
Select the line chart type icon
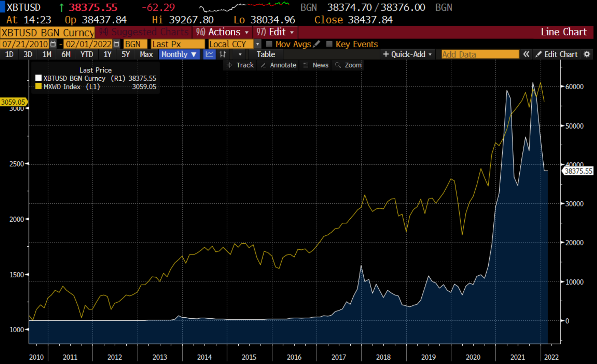point(209,54)
